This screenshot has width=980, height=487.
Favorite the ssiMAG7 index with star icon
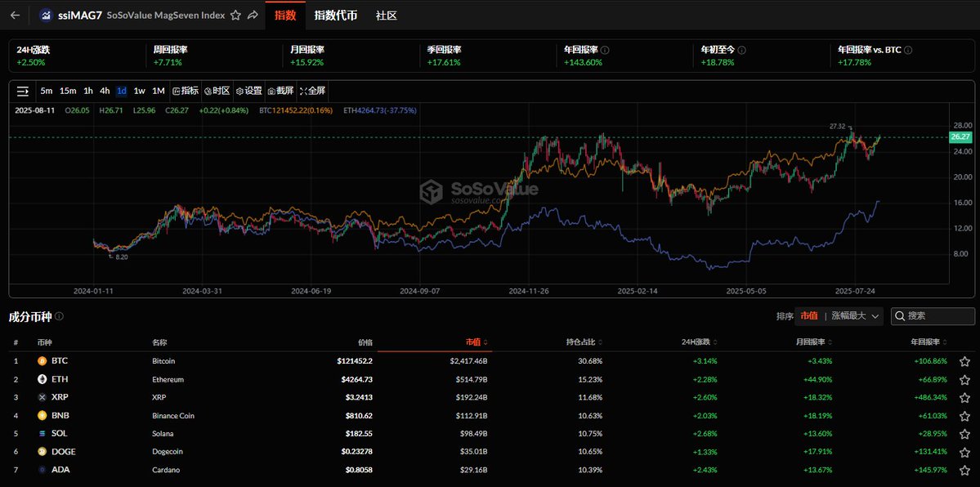pyautogui.click(x=235, y=16)
